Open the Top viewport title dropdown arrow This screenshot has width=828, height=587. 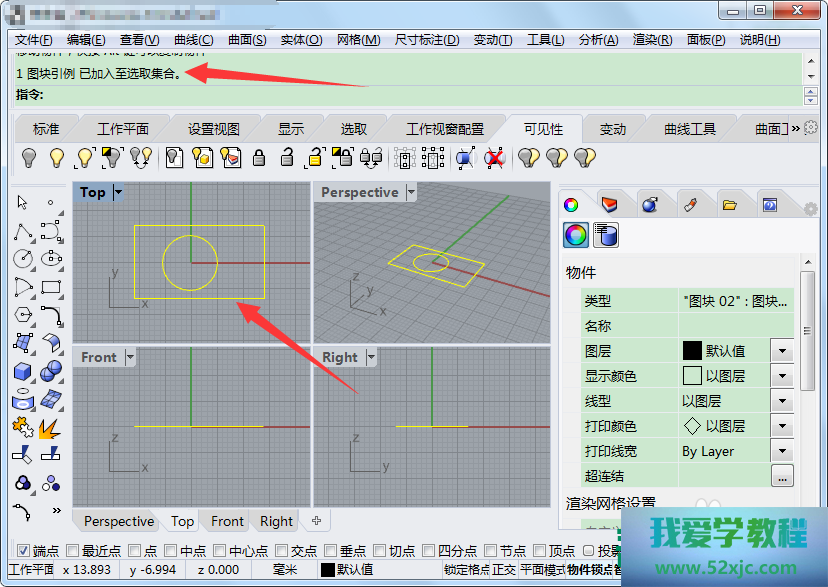(x=120, y=192)
